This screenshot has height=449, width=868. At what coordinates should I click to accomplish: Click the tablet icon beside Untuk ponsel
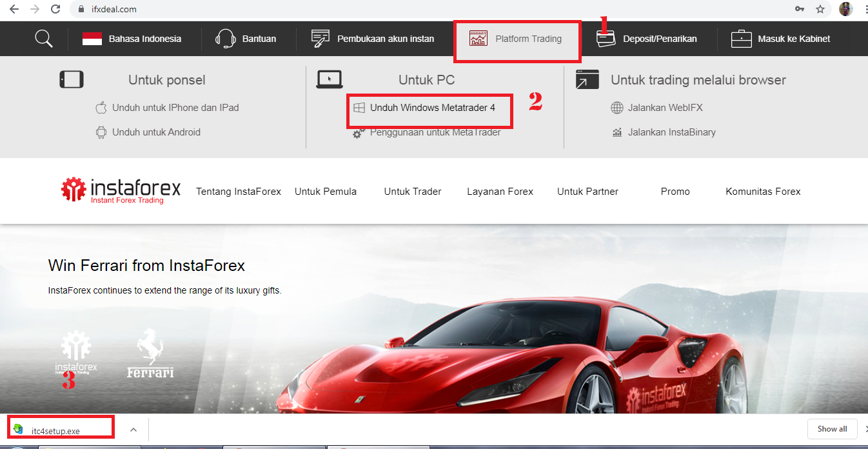[x=72, y=79]
